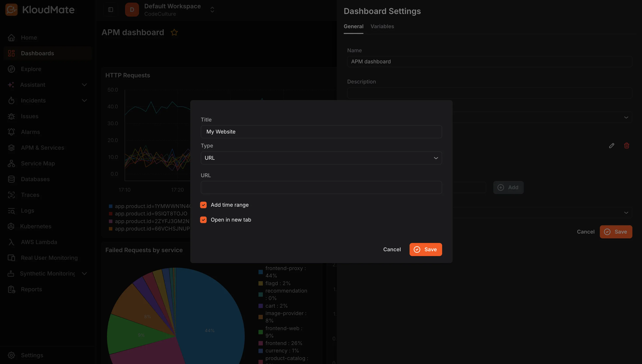Click the Add button in settings
This screenshot has height=364, width=642.
[508, 187]
